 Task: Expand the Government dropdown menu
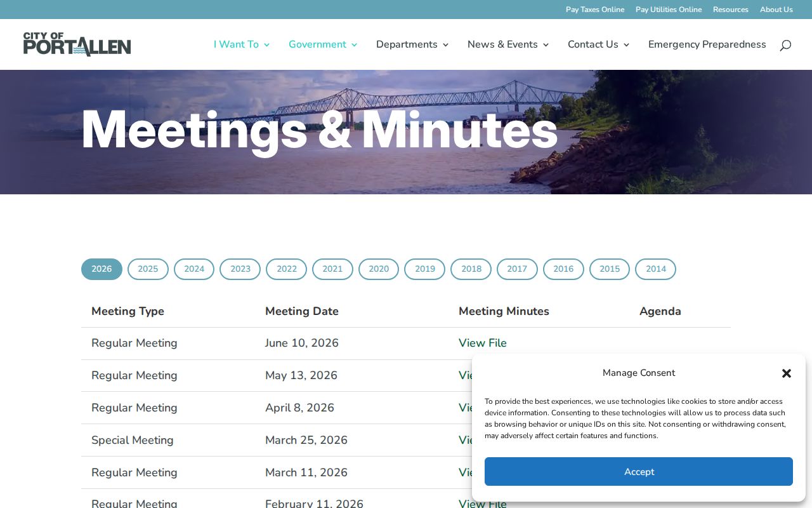323,44
